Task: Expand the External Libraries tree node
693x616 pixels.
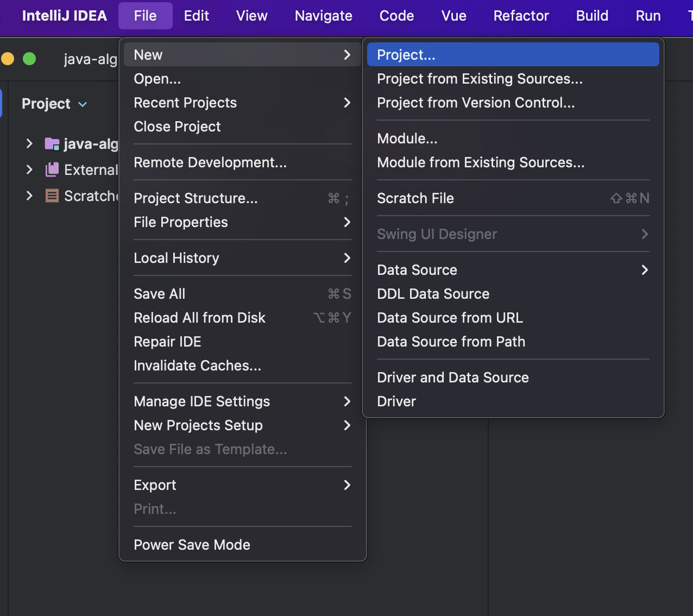Action: (x=29, y=169)
